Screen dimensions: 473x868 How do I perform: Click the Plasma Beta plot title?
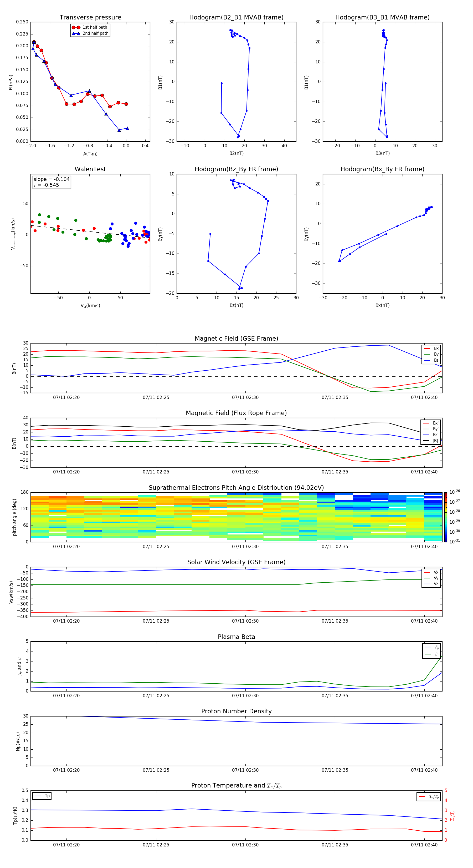[x=236, y=637]
